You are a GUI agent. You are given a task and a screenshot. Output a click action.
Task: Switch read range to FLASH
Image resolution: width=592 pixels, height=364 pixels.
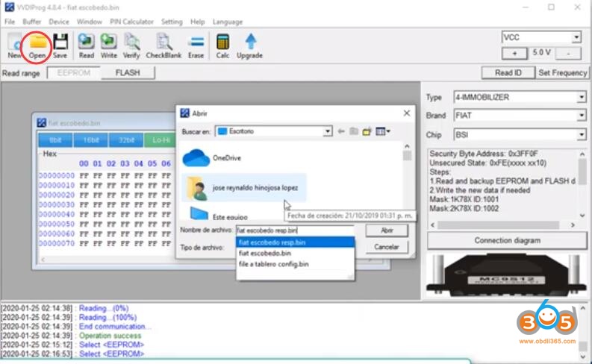point(128,73)
